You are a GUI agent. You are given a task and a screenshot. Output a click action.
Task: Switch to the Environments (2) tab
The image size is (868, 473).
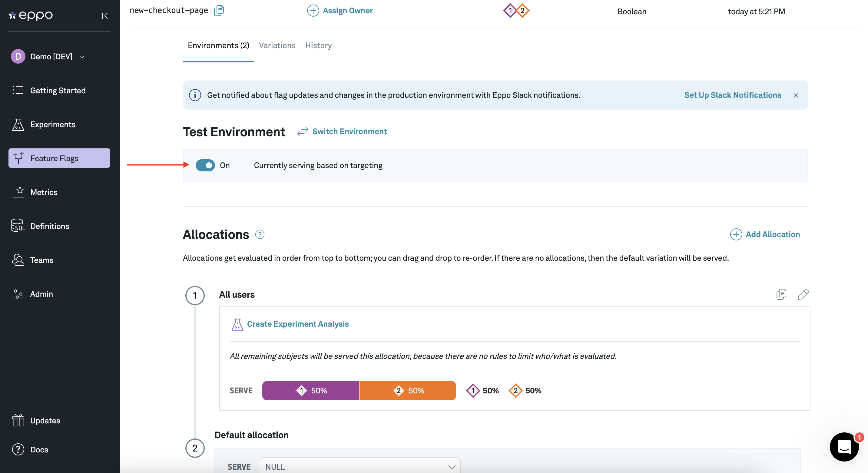tap(218, 45)
